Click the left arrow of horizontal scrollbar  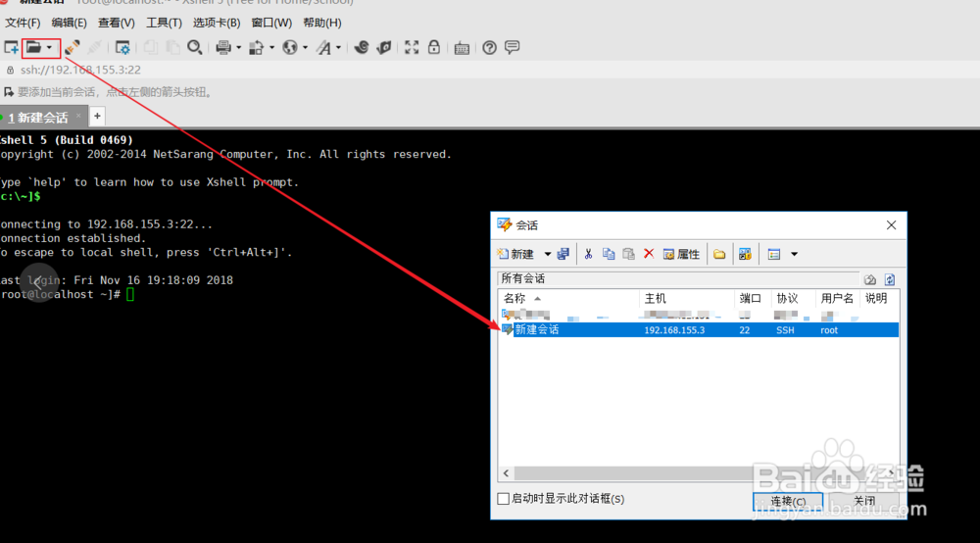point(506,473)
